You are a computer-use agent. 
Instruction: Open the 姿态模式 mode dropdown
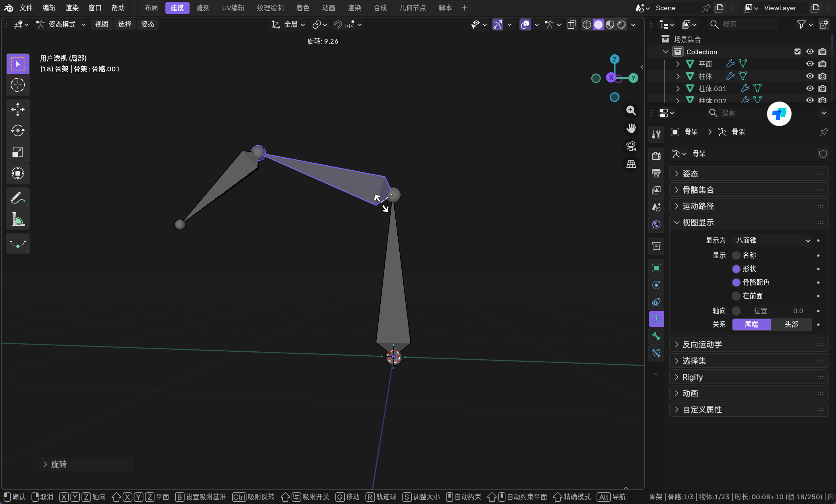61,25
